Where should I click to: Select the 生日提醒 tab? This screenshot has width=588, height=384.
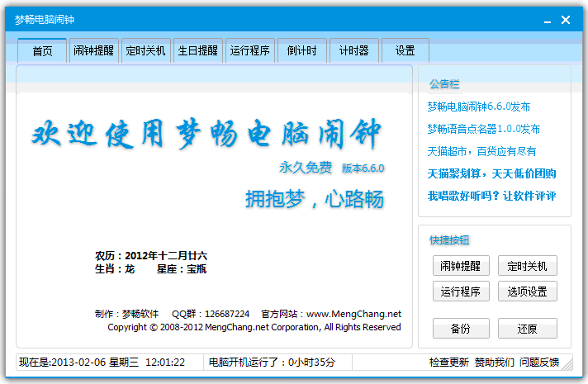[198, 50]
